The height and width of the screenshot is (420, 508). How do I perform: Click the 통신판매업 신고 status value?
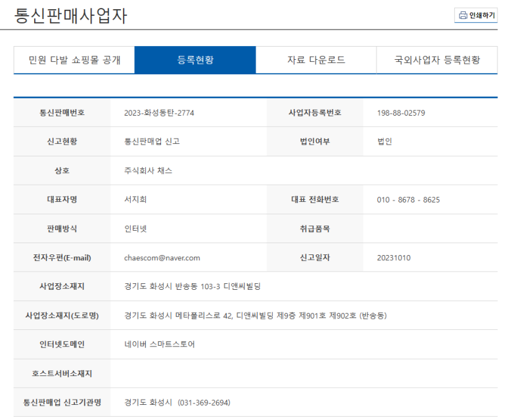point(152,141)
